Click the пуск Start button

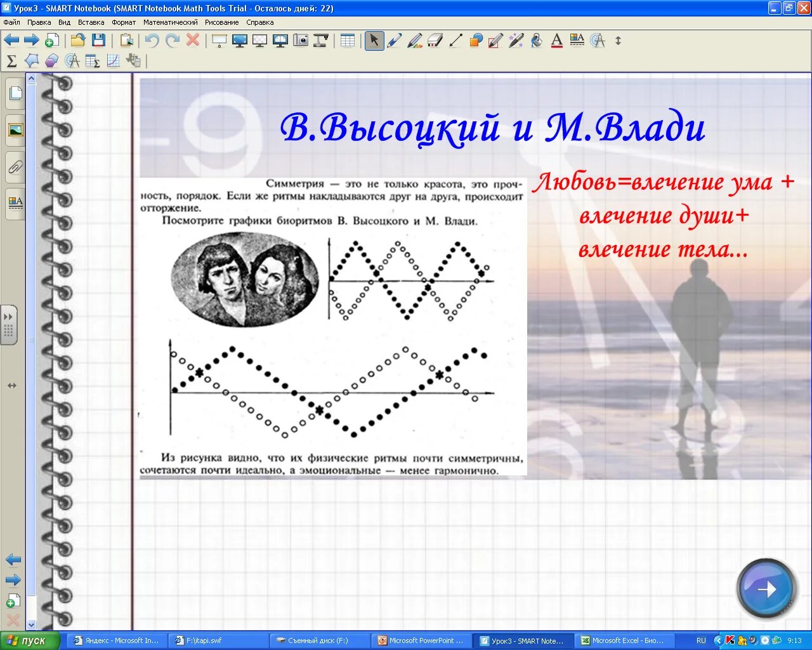30,640
